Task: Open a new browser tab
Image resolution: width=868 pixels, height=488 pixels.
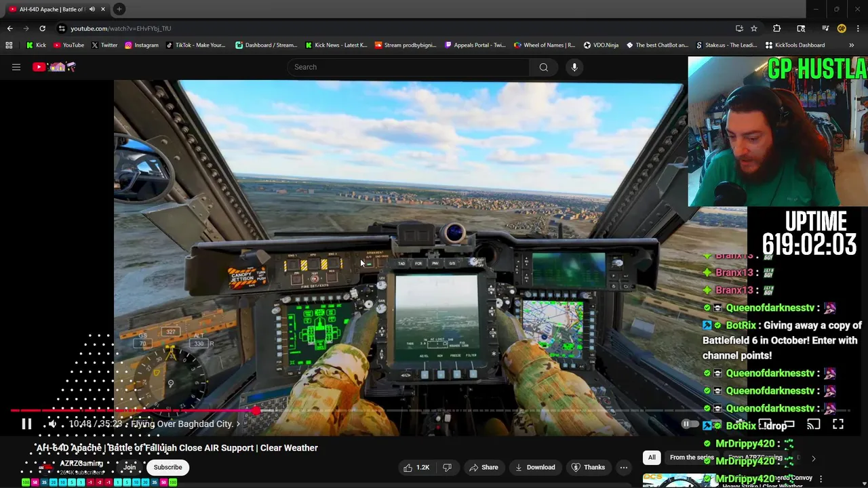Action: [x=119, y=9]
